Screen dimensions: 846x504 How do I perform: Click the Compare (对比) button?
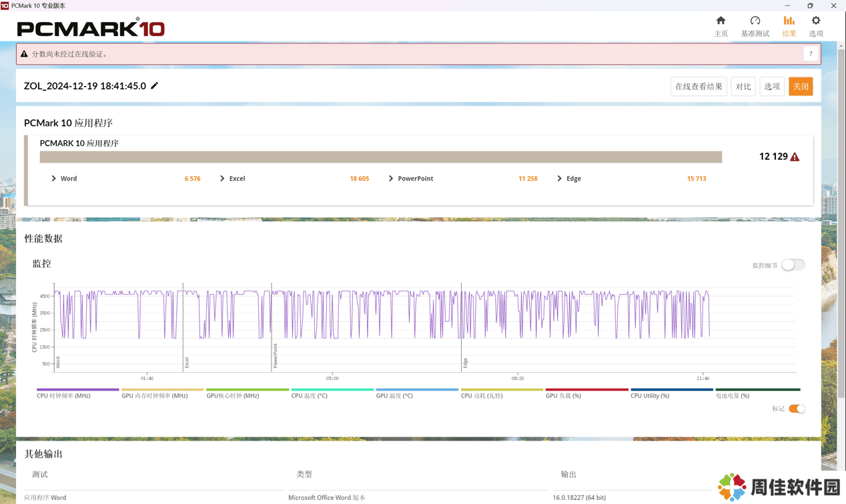pyautogui.click(x=743, y=87)
